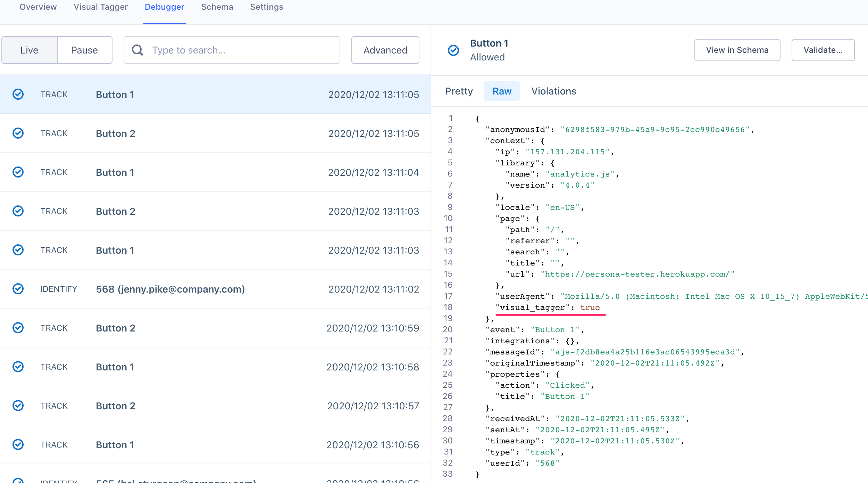
Task: Switch to Live mode
Action: pyautogui.click(x=29, y=50)
